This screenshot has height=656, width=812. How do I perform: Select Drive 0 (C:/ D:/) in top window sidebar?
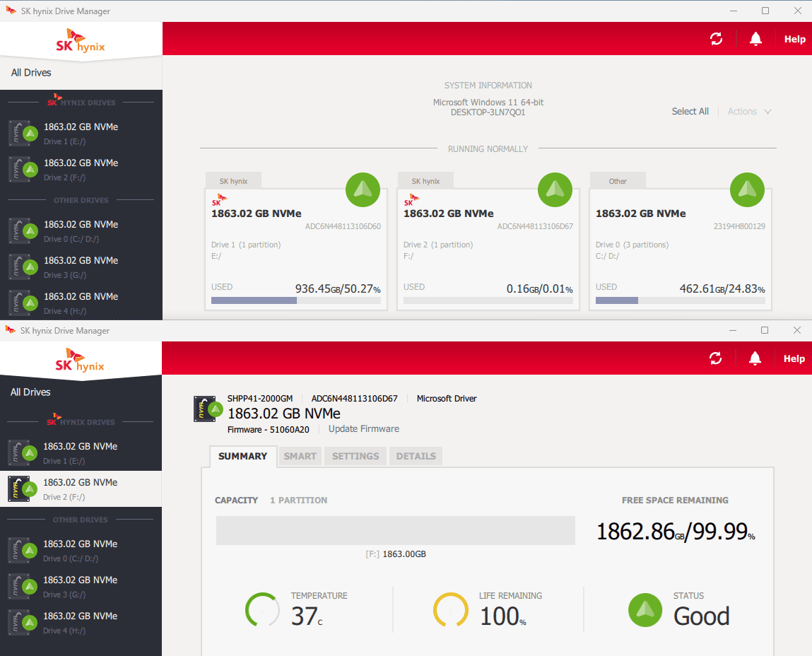(x=81, y=231)
